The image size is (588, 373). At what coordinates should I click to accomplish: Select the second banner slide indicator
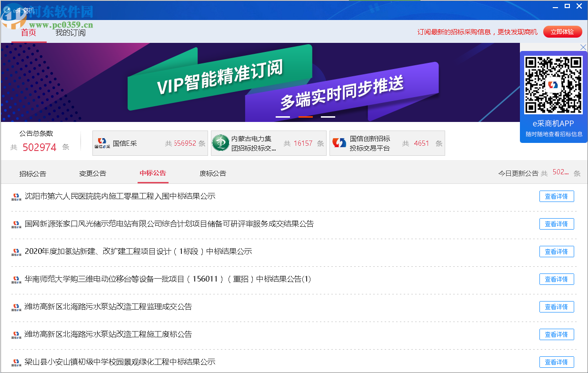point(306,117)
